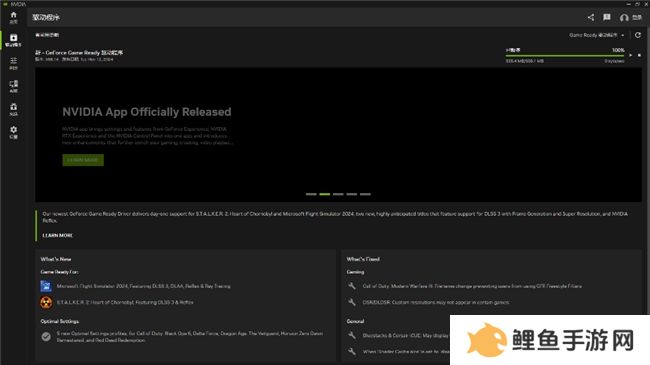The width and height of the screenshot is (650, 365).
Task: Click the 'What's New' heading
Action: pyautogui.click(x=56, y=259)
